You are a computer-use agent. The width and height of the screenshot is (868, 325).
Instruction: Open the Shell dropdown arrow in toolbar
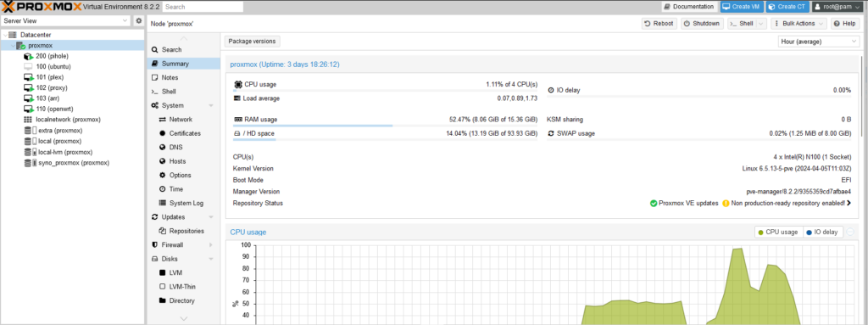pos(761,24)
